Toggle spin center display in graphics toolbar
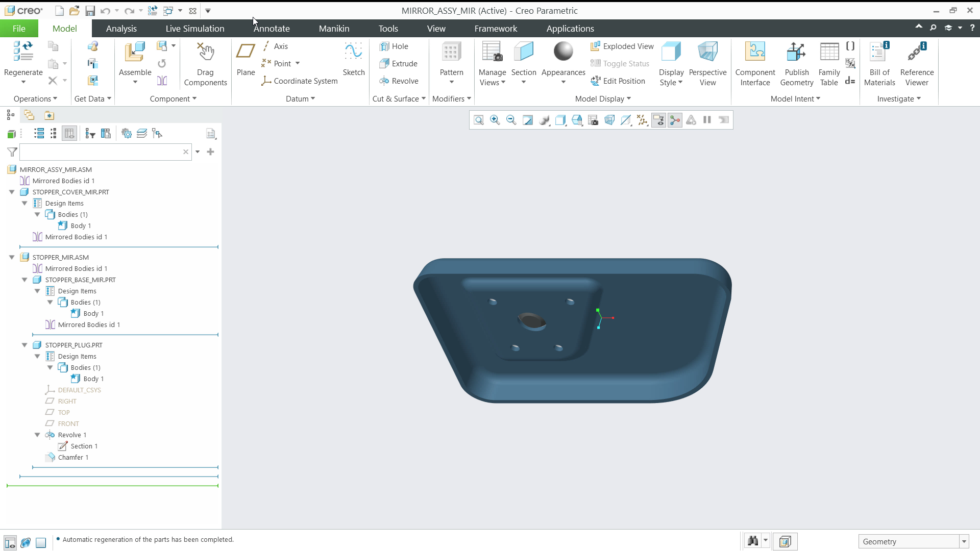 tap(675, 120)
